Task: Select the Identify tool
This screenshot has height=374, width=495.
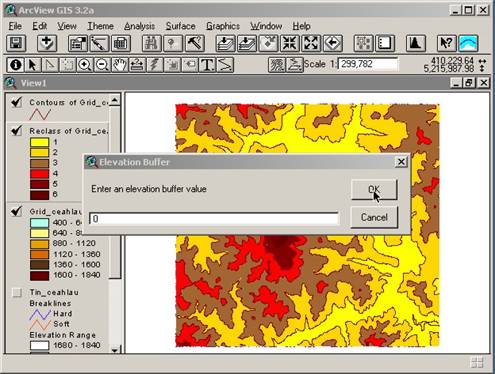Action: (x=15, y=65)
